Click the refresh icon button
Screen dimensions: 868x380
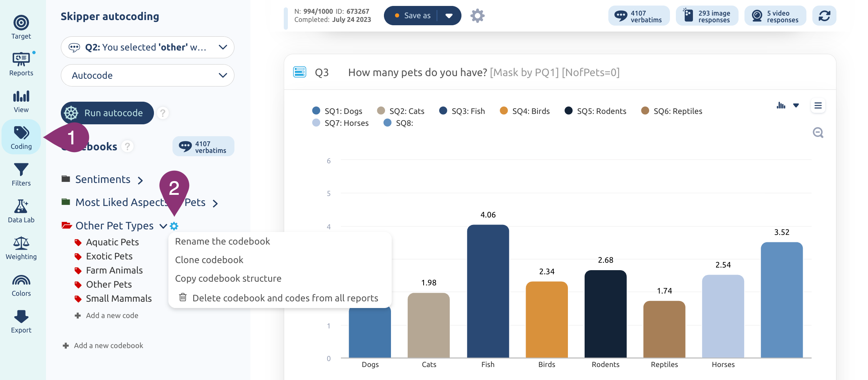pyautogui.click(x=824, y=16)
